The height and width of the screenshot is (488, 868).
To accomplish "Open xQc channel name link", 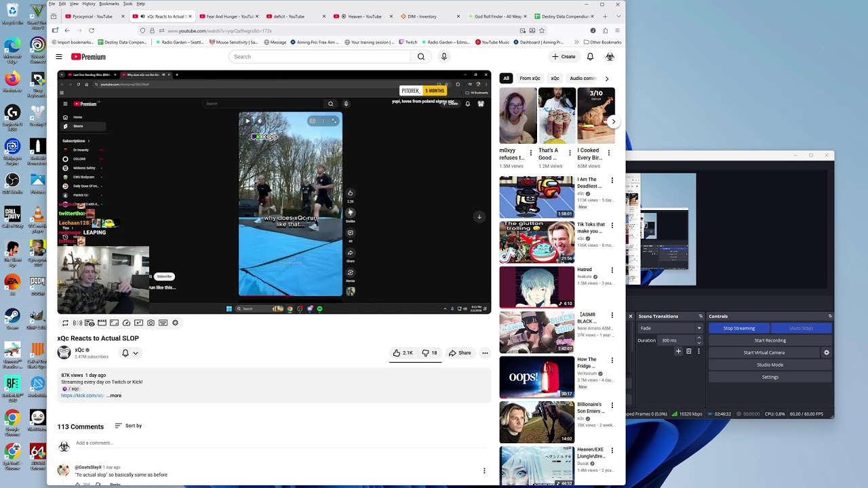I will tap(79, 350).
